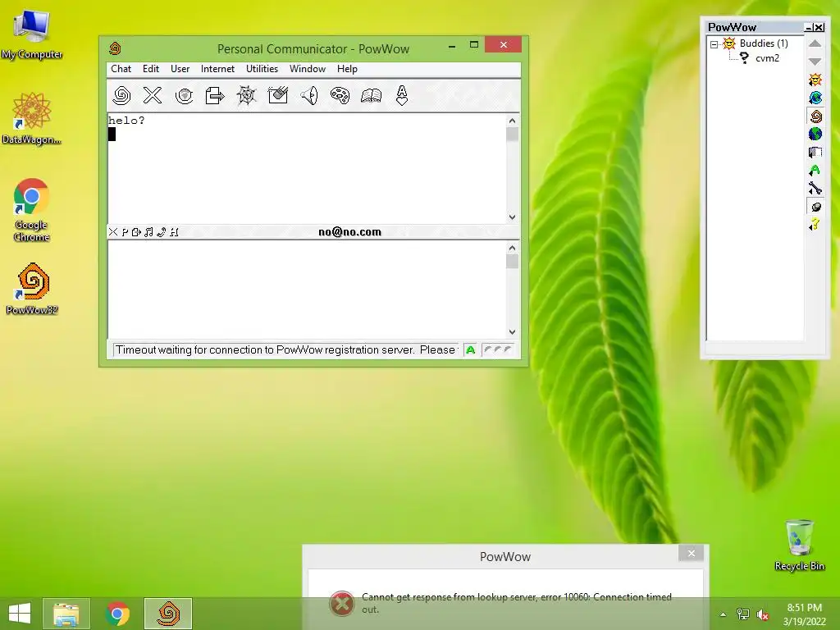
Task: Click inside the lower remote chat pane
Action: 307,290
